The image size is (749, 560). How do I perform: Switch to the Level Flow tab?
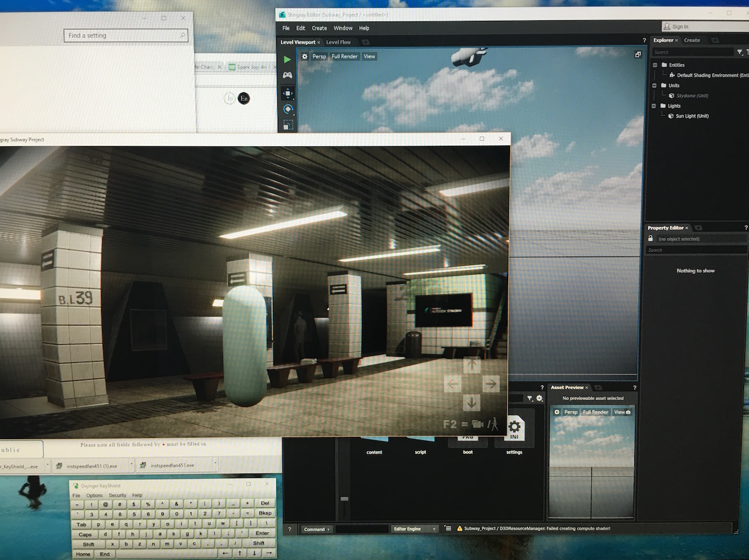338,42
